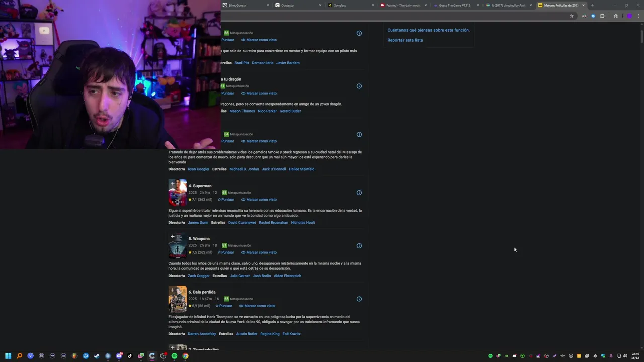Open Discord from the taskbar

point(119,356)
